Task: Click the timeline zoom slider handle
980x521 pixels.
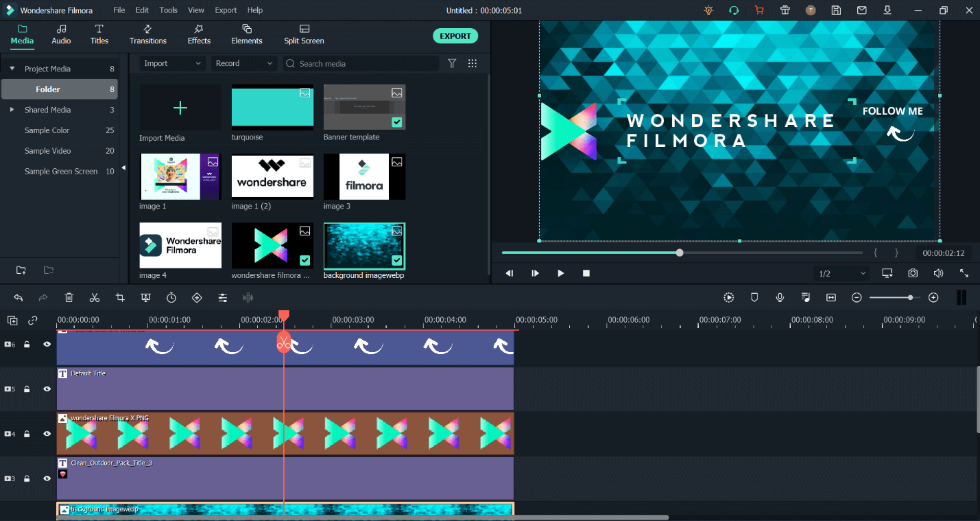Action: click(x=910, y=297)
